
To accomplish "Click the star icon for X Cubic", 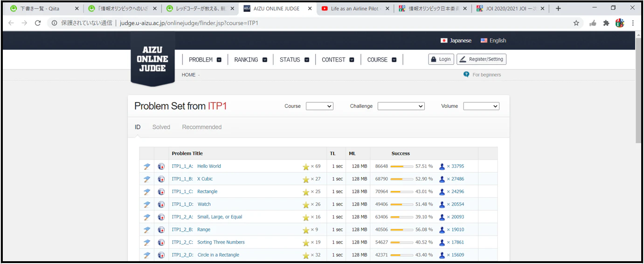I will 306,179.
